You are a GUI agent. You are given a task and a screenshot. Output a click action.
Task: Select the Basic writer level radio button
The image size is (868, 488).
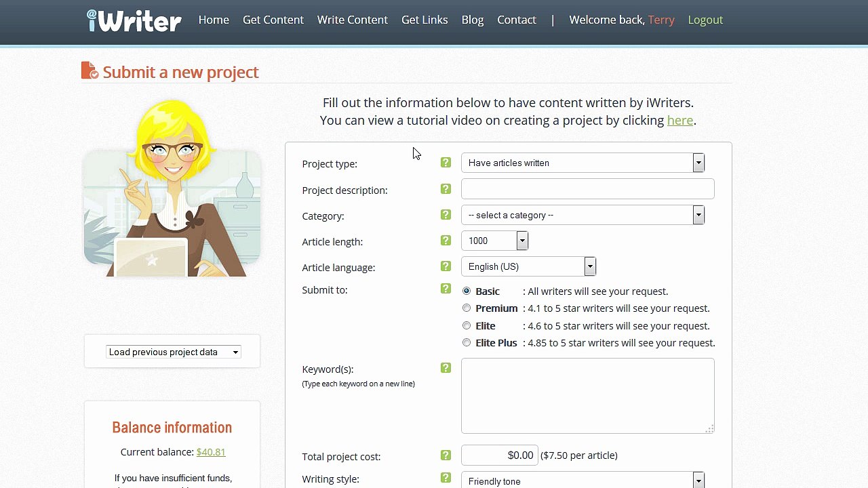tap(467, 291)
